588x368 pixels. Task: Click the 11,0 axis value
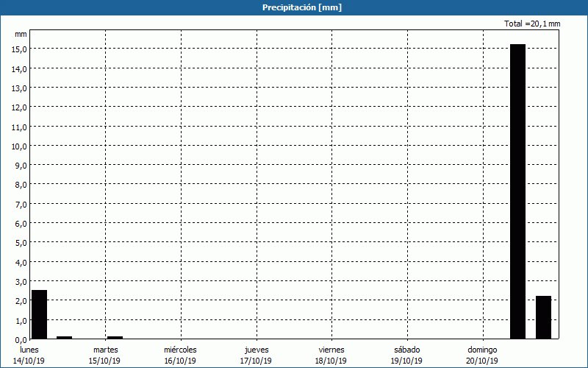tap(19, 127)
